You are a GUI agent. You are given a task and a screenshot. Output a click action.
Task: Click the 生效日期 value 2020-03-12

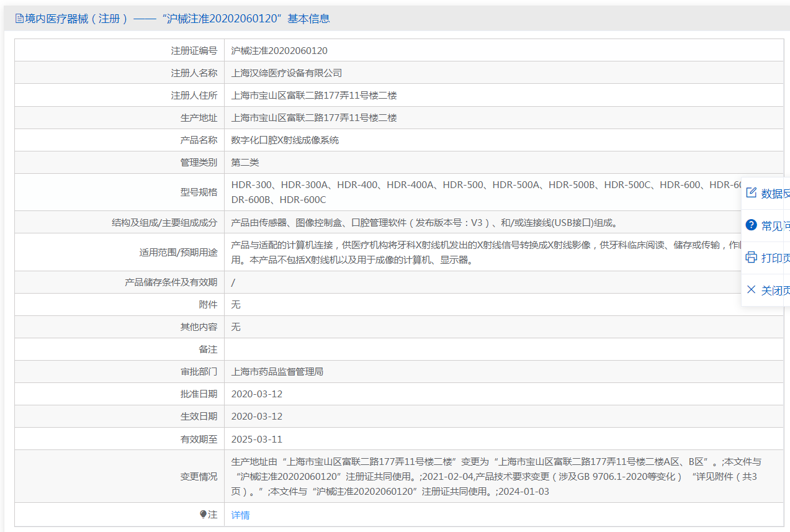click(x=257, y=417)
